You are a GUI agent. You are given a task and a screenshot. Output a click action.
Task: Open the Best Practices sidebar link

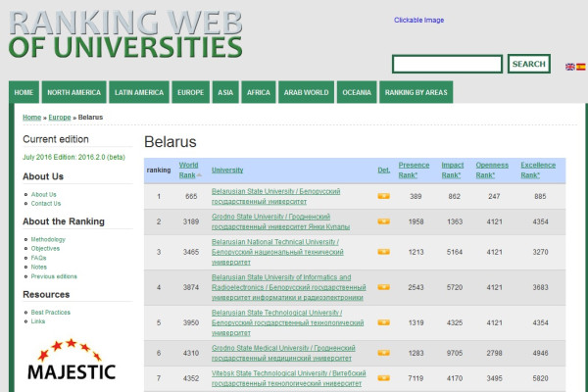coord(51,312)
